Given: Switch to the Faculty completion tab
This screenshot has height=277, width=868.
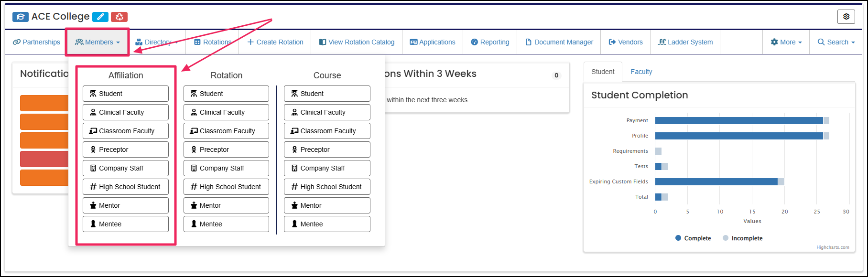Looking at the screenshot, I should pyautogui.click(x=641, y=72).
